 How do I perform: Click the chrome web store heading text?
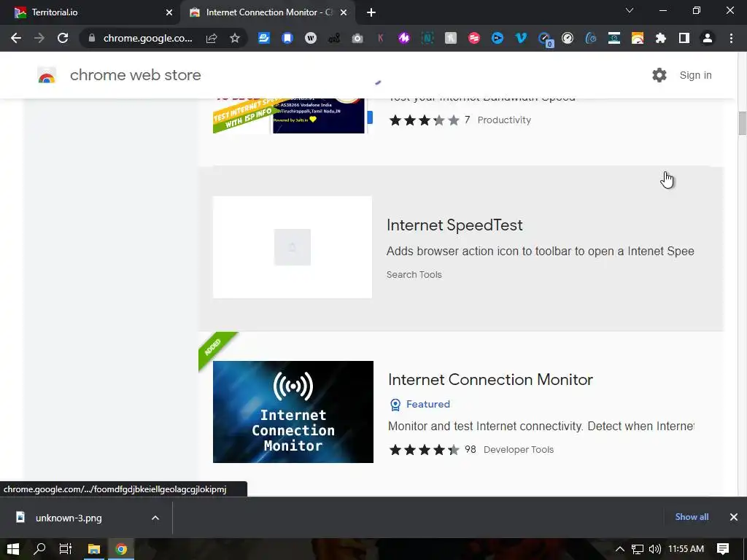(135, 75)
